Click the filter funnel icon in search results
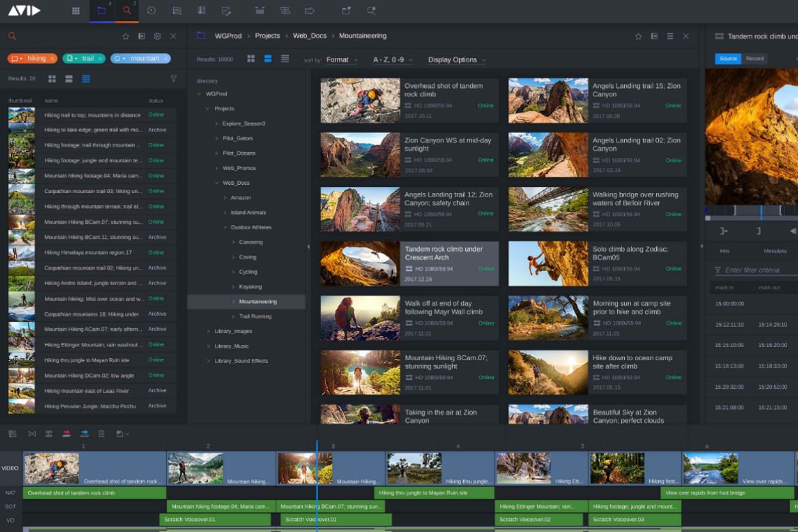 173,79
